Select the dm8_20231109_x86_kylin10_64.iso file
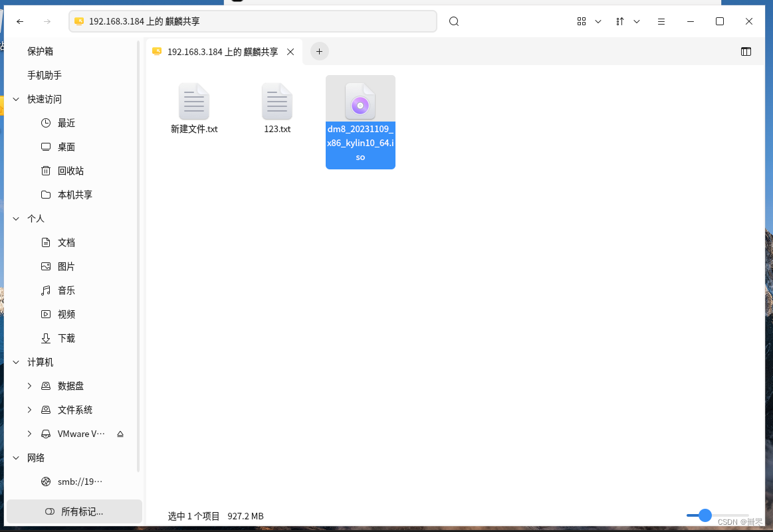The height and width of the screenshot is (532, 773). pyautogui.click(x=360, y=122)
